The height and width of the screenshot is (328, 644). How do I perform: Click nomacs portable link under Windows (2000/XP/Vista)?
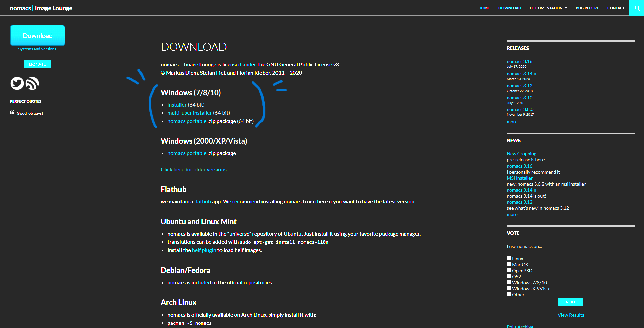click(187, 153)
